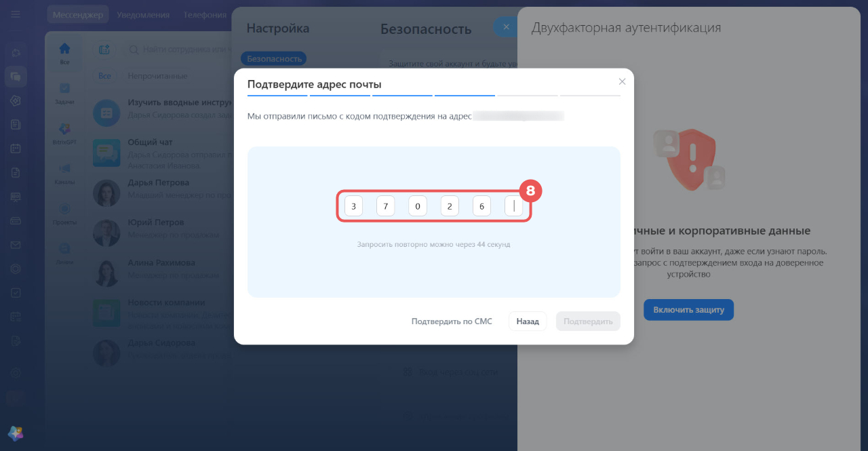868x451 pixels.
Task: Select the Безопасность settings section
Action: 274,59
